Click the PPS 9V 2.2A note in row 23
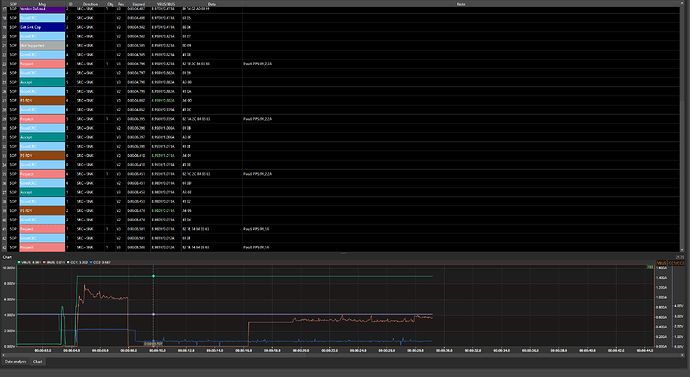The width and height of the screenshot is (690, 377). 257,64
